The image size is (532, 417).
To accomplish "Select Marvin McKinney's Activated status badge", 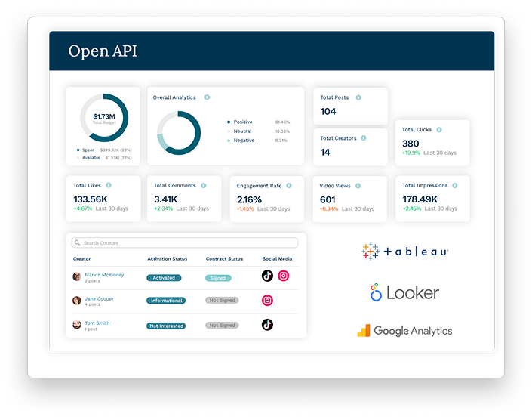I will (x=164, y=278).
